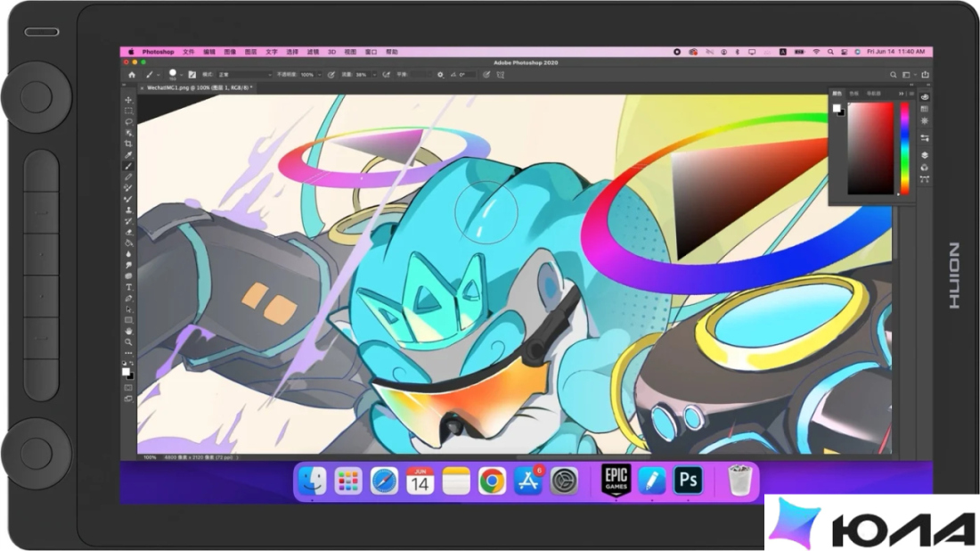Collapse the color panel with double arrows

point(902,94)
